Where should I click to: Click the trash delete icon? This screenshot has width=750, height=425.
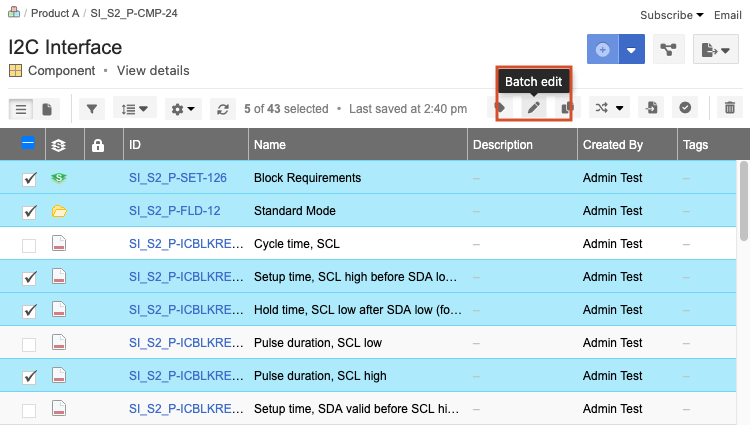[730, 108]
